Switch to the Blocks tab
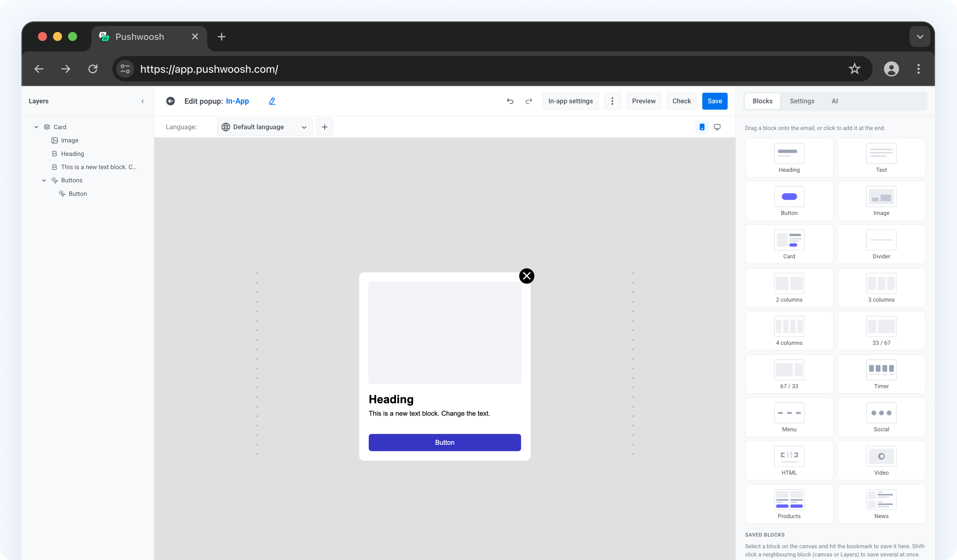 [x=762, y=101]
